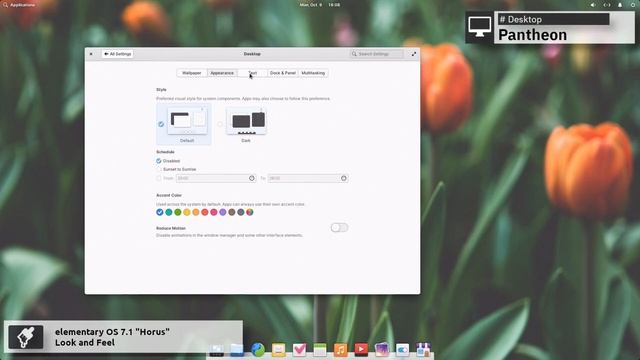
Task: Click the Default style preview thumbnail
Action: pos(187,121)
